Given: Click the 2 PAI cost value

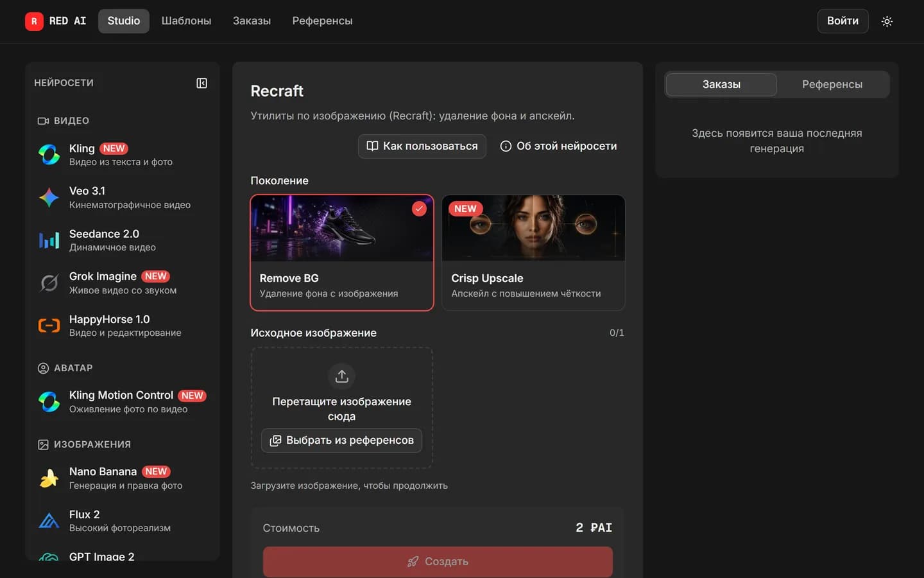Looking at the screenshot, I should point(594,528).
